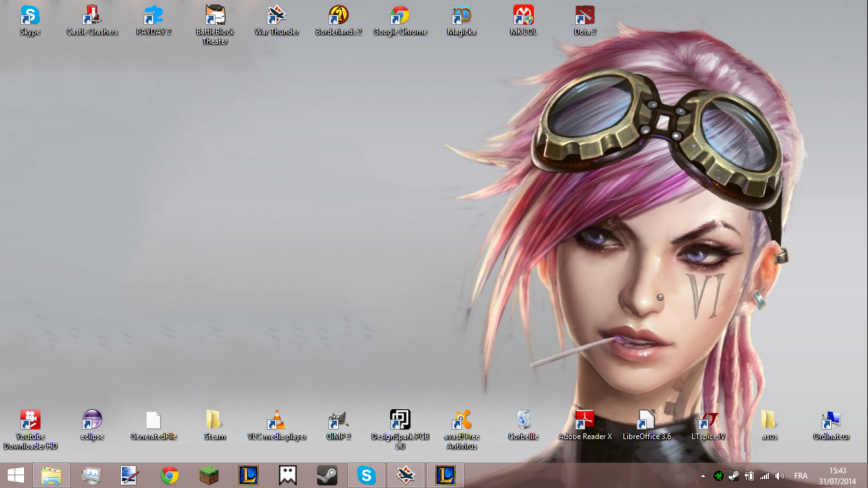This screenshot has width=868, height=488.
Task: Select the avast! Free Antivirus shortcut
Action: pos(462,430)
